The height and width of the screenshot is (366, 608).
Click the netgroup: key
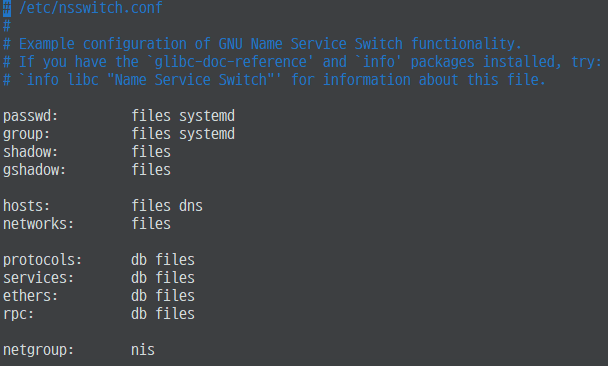pyautogui.click(x=38, y=350)
